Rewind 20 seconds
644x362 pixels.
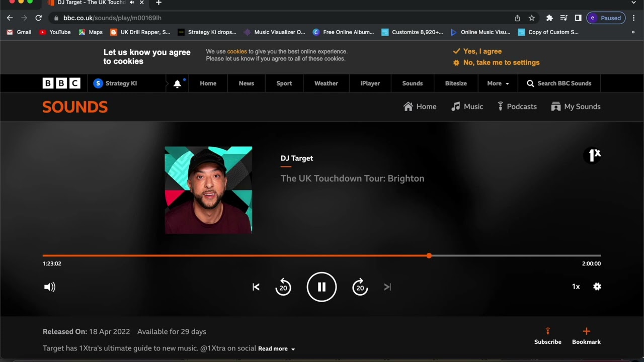pos(283,287)
